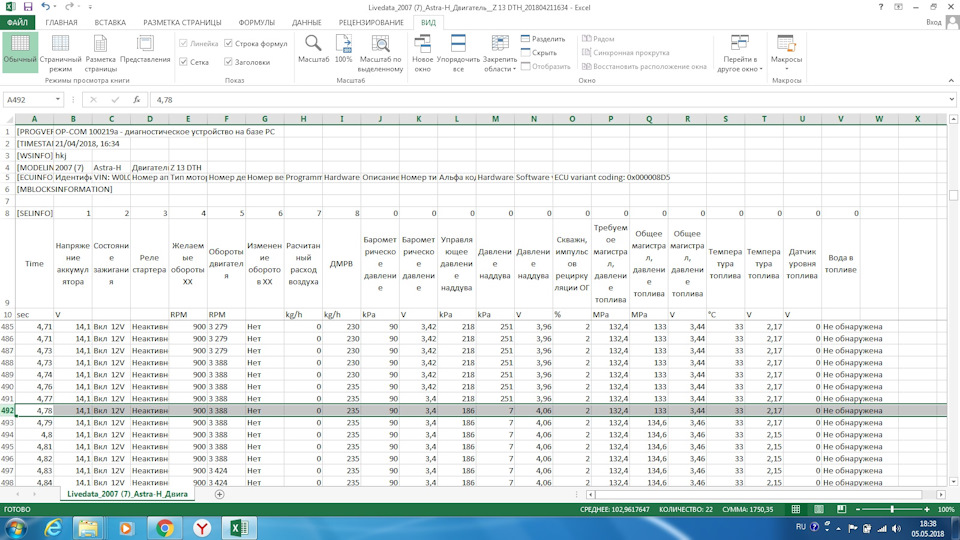Switch to the ДАННЫЕ data tab
This screenshot has height=540, width=960.
tap(307, 22)
